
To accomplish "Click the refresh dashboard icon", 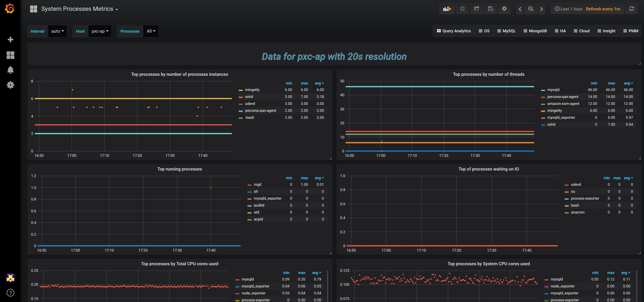I will (x=632, y=9).
